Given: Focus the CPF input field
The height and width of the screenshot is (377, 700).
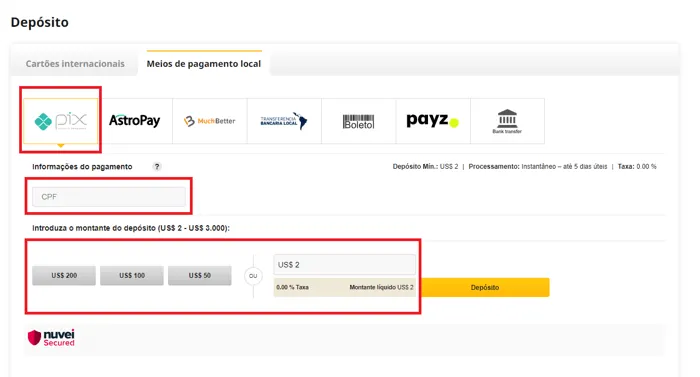Looking at the screenshot, I should (108, 197).
